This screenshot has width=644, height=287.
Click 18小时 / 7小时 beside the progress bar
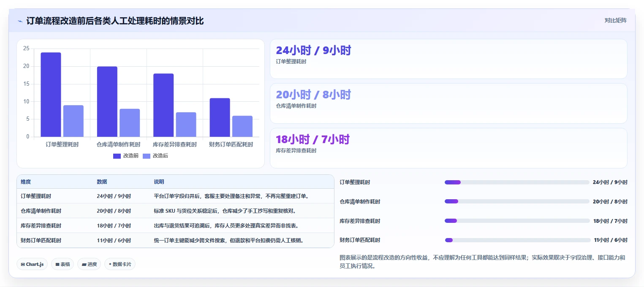click(x=611, y=221)
